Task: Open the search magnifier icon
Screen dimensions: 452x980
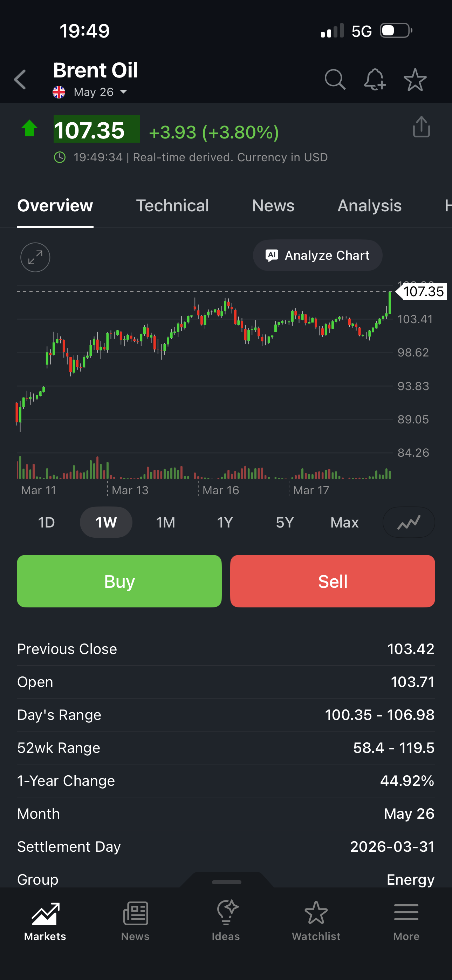Action: [335, 80]
